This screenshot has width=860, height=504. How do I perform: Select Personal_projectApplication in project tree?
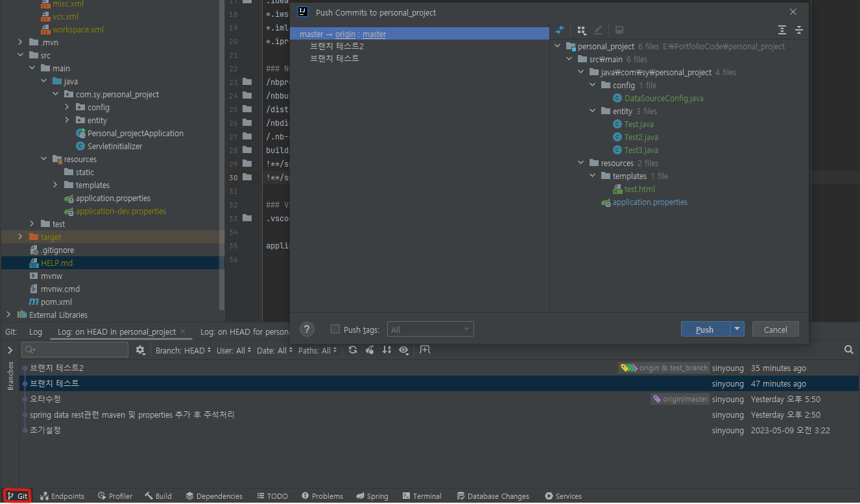(135, 133)
